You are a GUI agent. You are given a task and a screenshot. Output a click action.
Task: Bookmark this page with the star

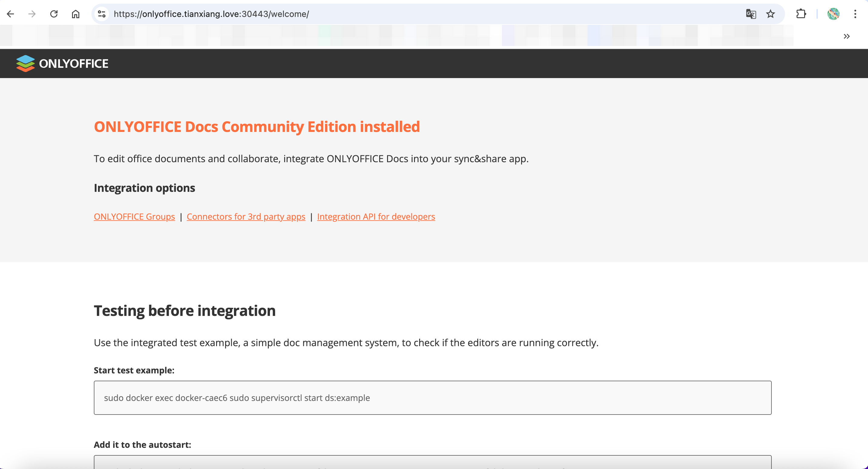771,14
